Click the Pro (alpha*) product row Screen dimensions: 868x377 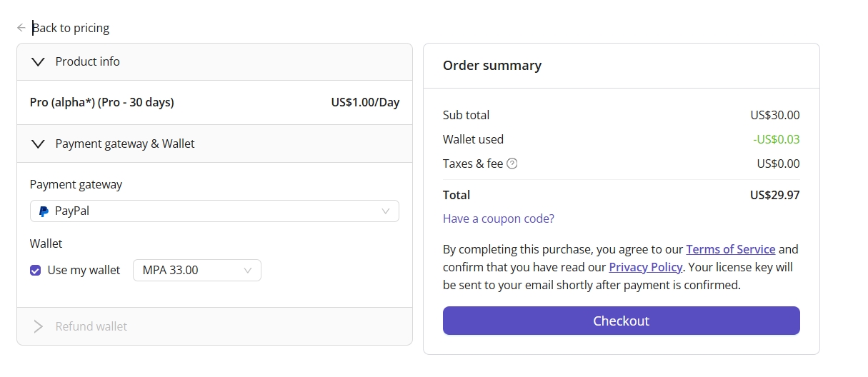[x=102, y=102]
